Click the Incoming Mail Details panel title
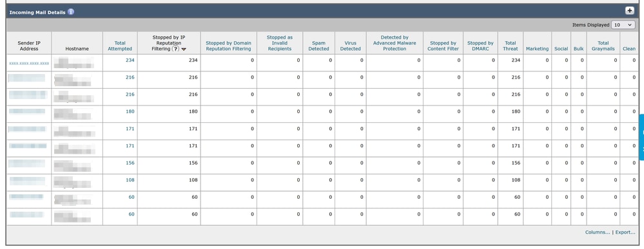 37,12
